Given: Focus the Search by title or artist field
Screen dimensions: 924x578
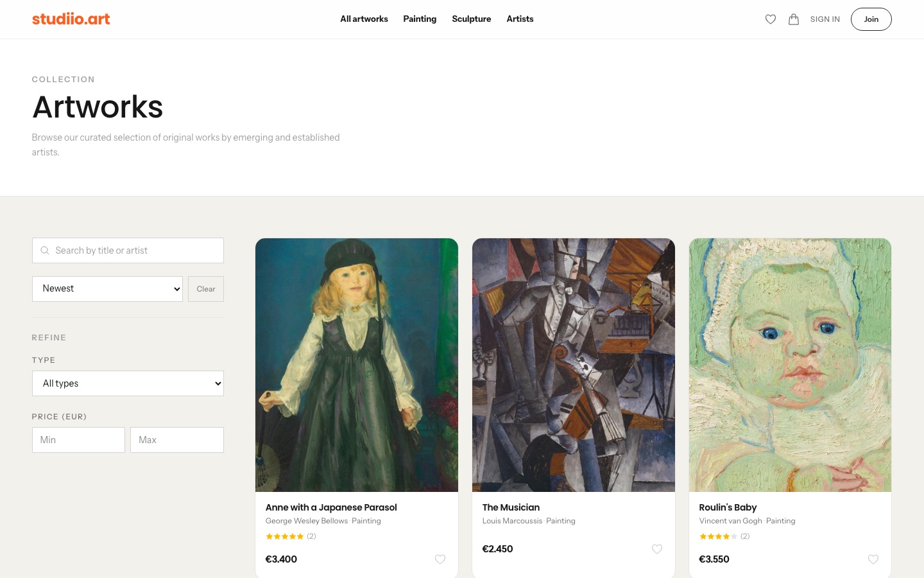Looking at the screenshot, I should (x=128, y=250).
